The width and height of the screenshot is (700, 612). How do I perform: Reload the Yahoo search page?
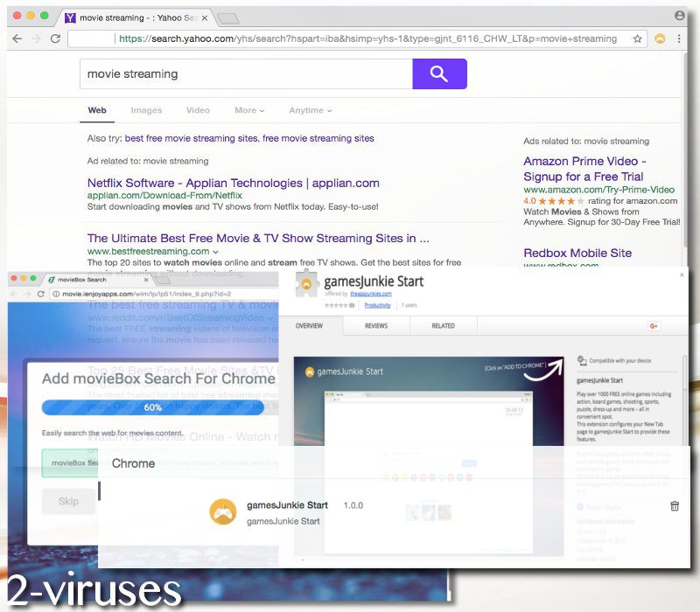(x=55, y=38)
